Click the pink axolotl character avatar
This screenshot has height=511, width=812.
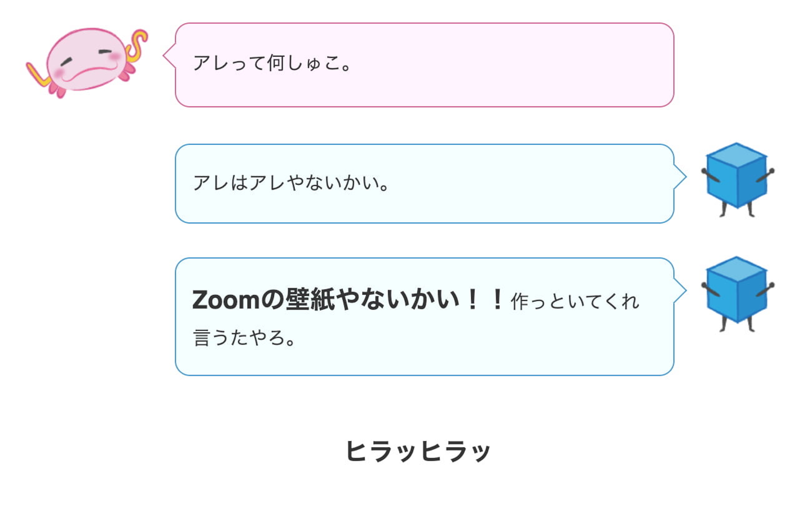87,61
